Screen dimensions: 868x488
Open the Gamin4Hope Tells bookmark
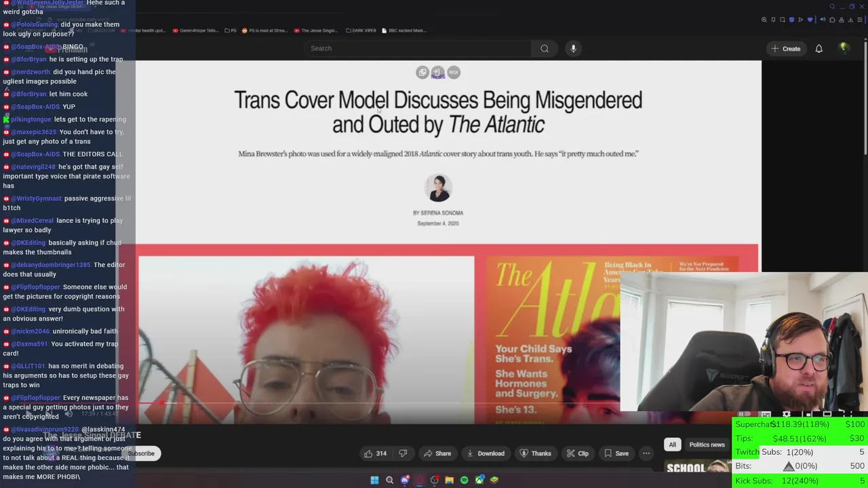pos(195,30)
